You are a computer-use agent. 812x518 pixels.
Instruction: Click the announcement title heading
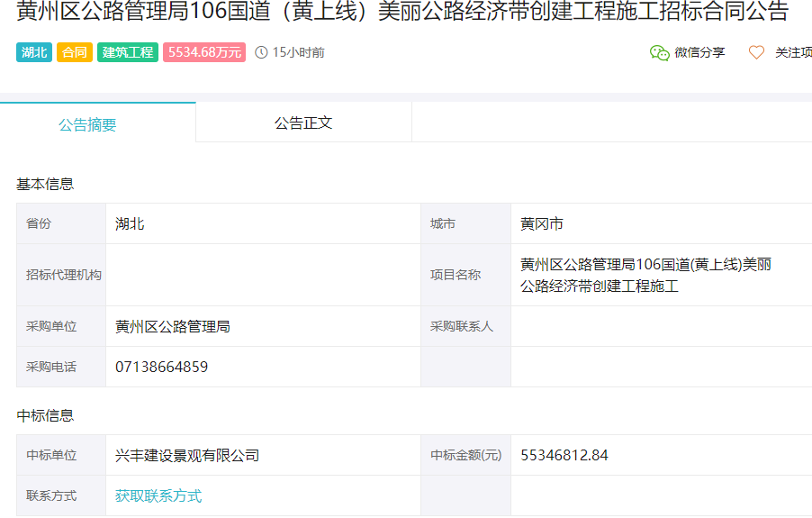[x=402, y=11]
